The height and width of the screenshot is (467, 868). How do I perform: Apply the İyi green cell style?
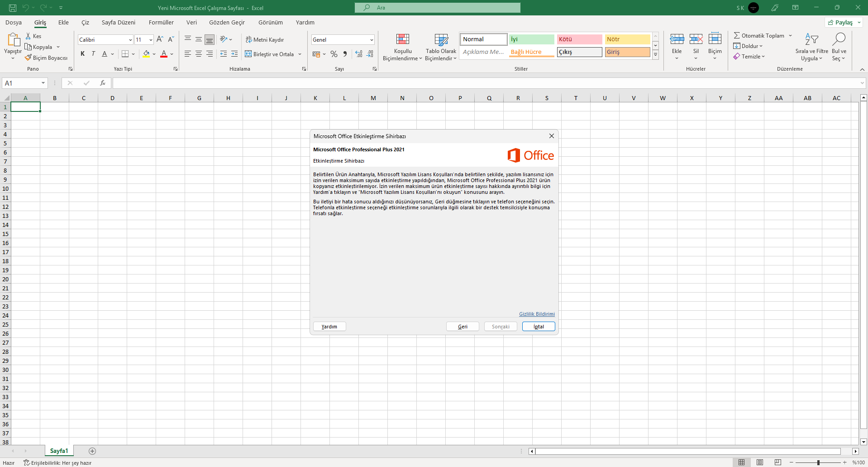click(532, 39)
